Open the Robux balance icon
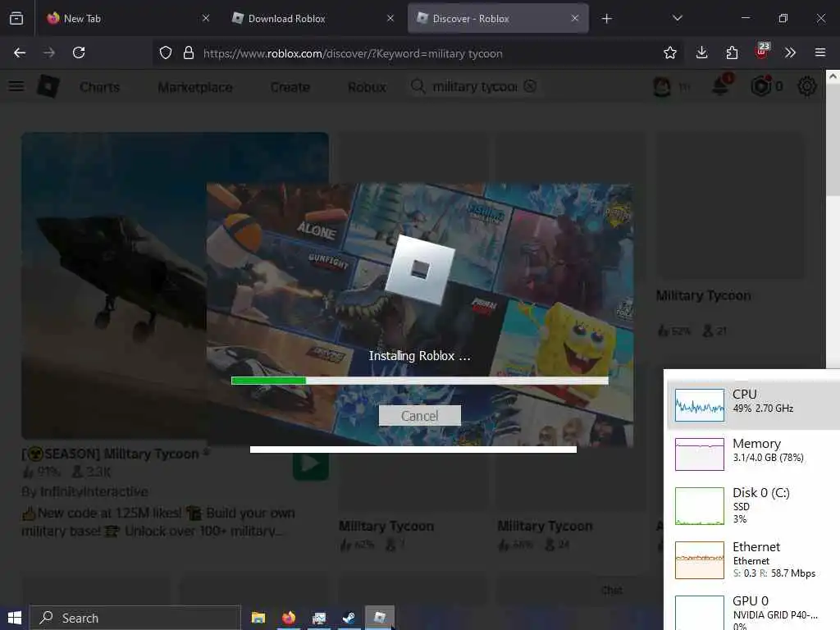Screen dimensions: 840x630 pyautogui.click(x=761, y=85)
